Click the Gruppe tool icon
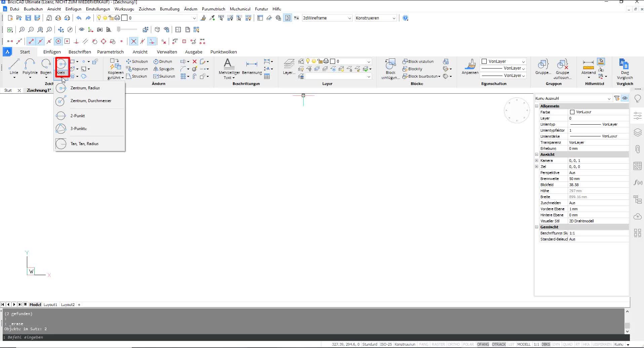Image resolution: width=644 pixels, height=348 pixels. pos(543,67)
